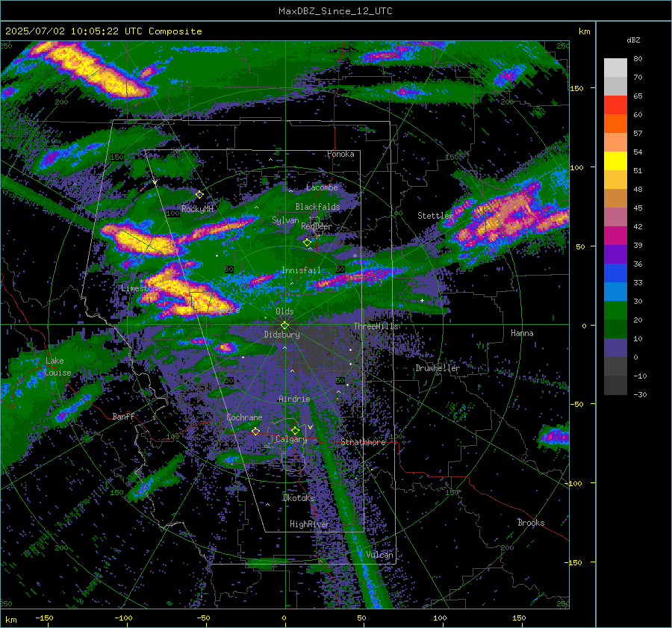Click the ThreeHills label
The width and height of the screenshot is (672, 628).
point(376,326)
